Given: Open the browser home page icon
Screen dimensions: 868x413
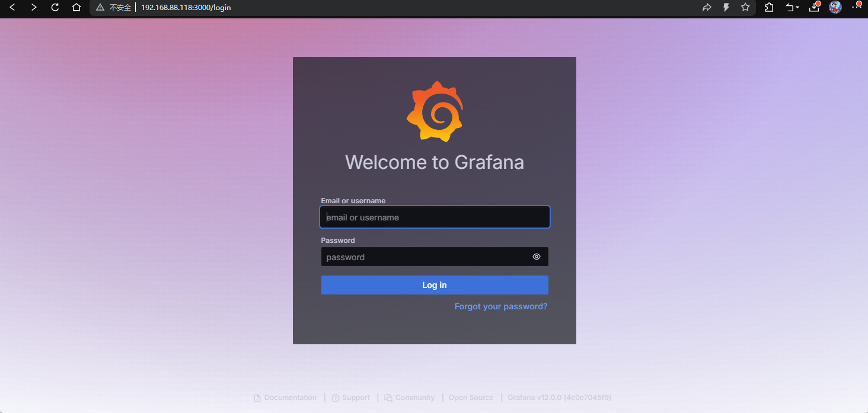Looking at the screenshot, I should point(76,8).
